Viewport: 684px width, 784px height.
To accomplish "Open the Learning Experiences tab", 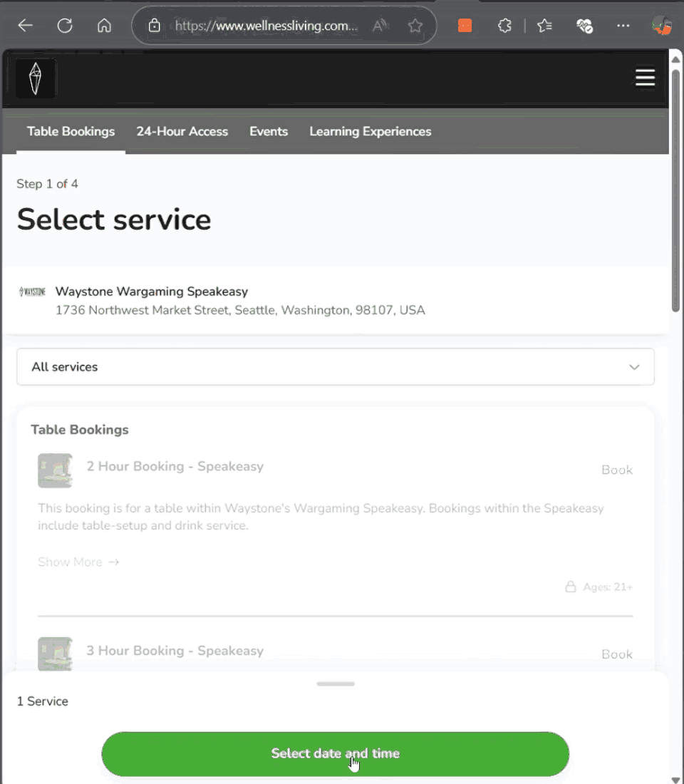I will pos(370,132).
